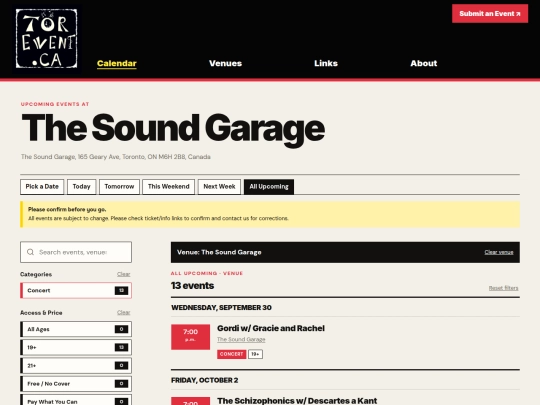Select the Today date filter
540x405 pixels.
81,187
